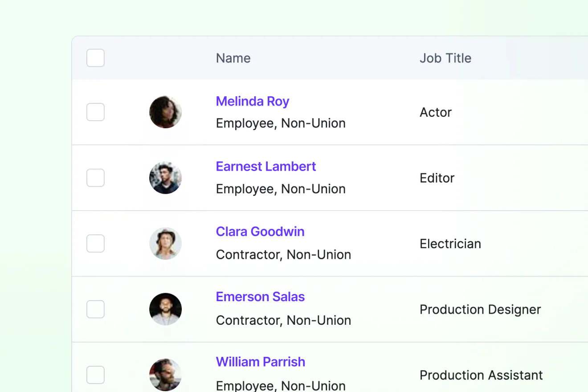Screen dimensions: 588x392
Task: Check the Emerson Salas row checkbox
Action: pos(95,309)
